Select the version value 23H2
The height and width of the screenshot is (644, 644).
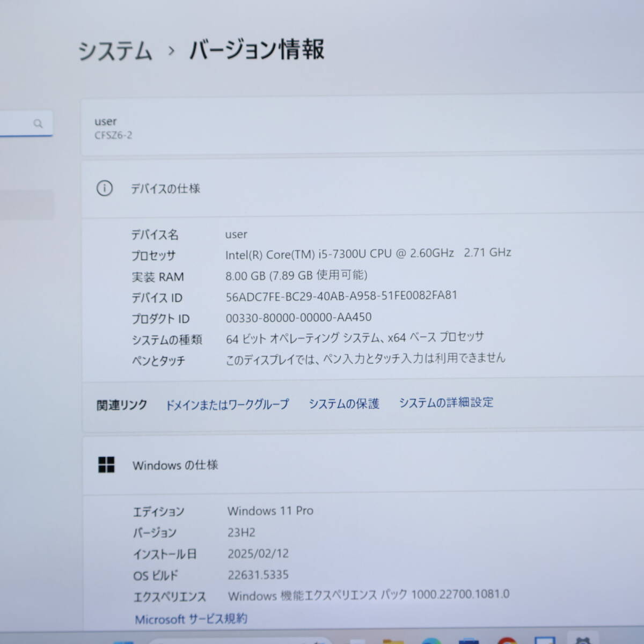click(x=241, y=532)
